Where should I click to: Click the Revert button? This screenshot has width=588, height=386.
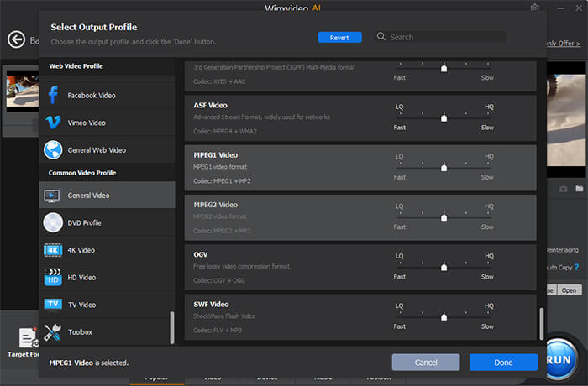tap(339, 38)
